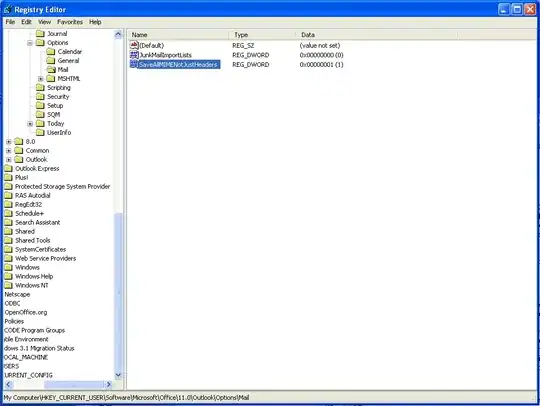Viewport: 540px width, 406px height.
Task: Click the Plus! folder icon
Action: [9, 177]
